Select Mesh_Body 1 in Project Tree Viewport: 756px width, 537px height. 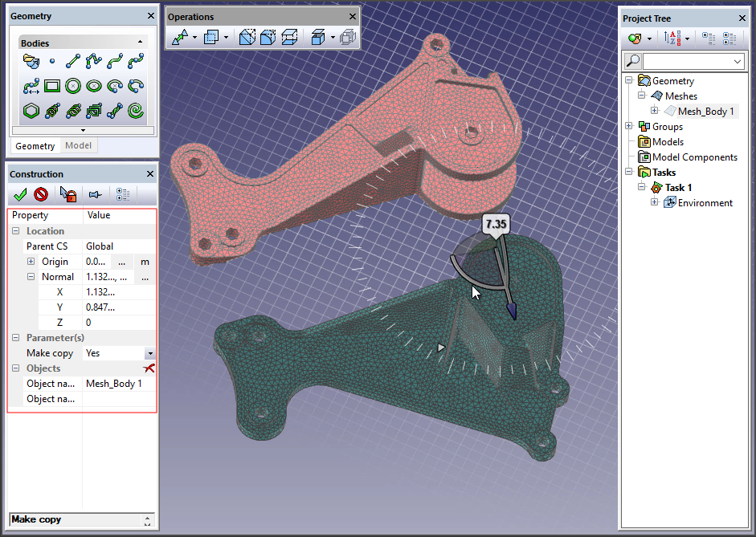tap(705, 112)
